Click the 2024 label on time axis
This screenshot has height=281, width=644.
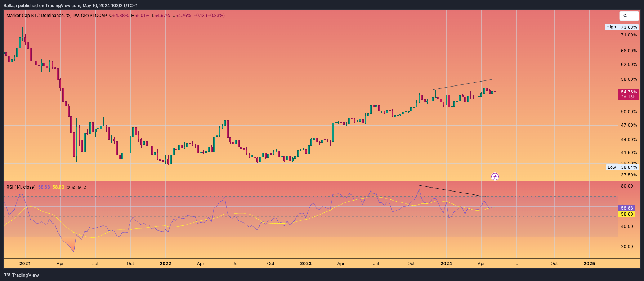click(x=446, y=264)
